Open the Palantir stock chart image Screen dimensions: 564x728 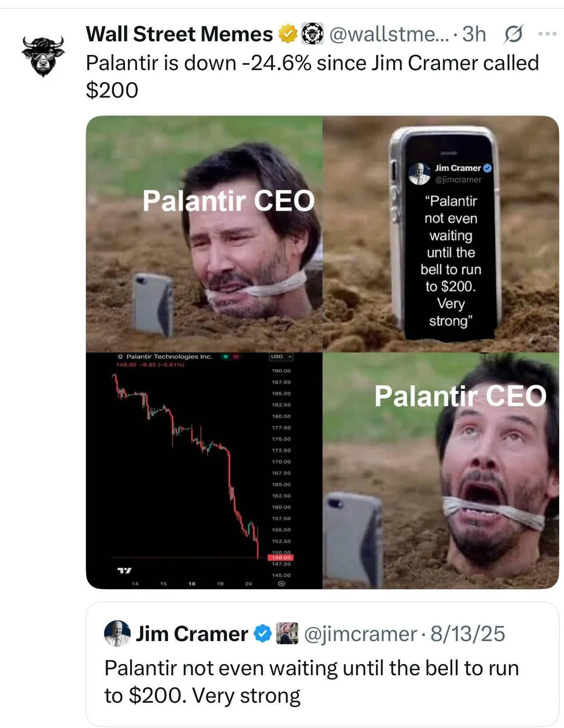click(204, 470)
